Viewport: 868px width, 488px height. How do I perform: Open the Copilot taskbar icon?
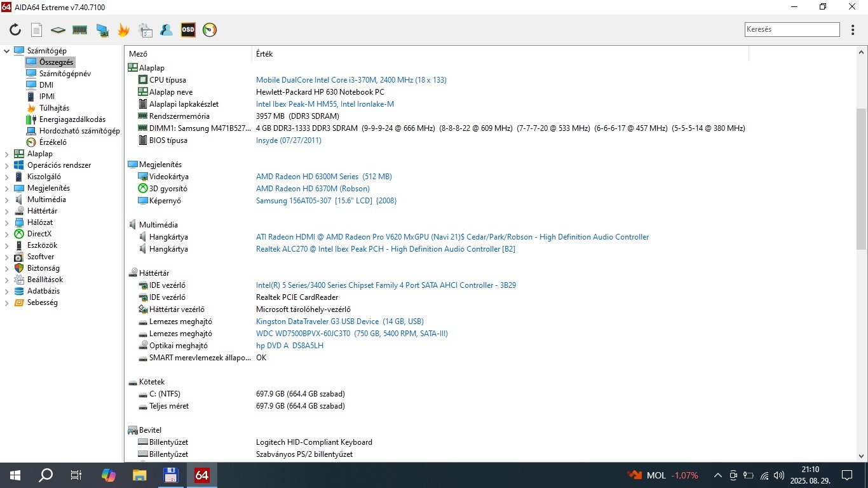pyautogui.click(x=109, y=475)
